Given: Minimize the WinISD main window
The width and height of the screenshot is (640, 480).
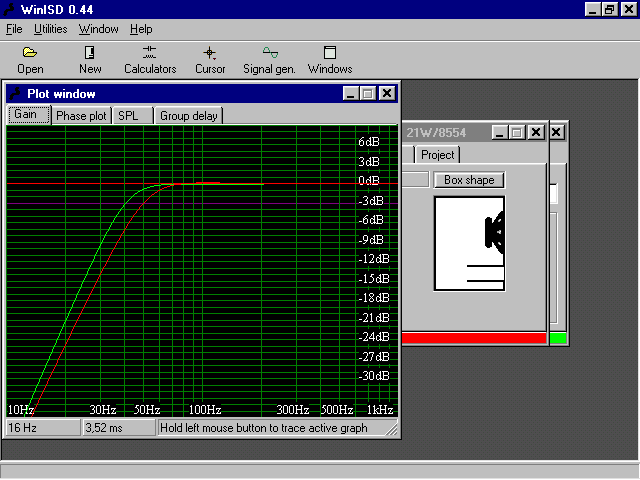Looking at the screenshot, I should (592, 9).
